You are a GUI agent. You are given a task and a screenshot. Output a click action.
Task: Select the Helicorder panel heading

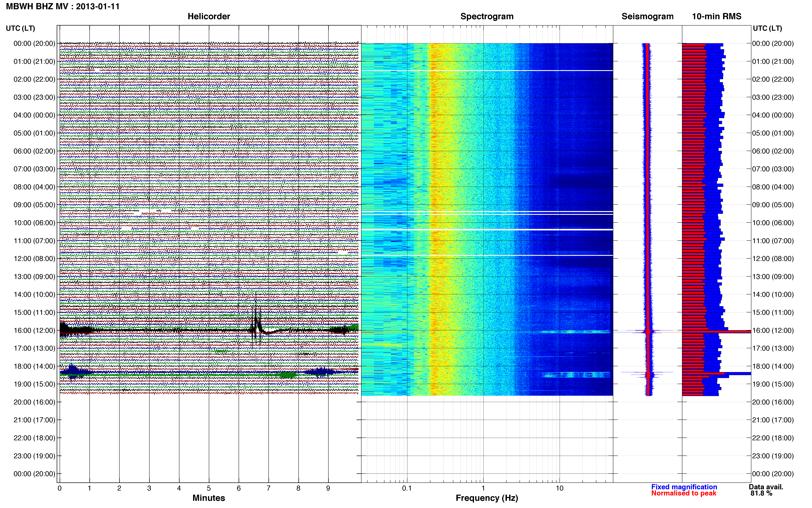click(209, 16)
